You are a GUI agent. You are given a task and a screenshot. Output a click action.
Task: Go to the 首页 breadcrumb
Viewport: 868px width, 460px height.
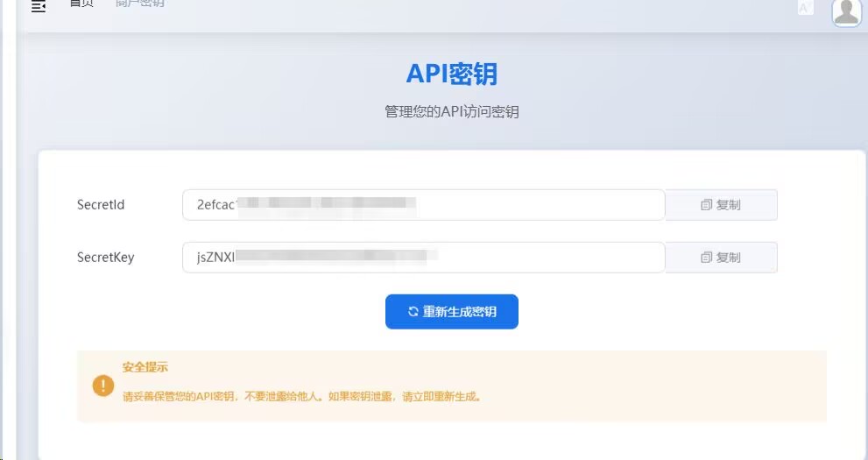pos(81,4)
